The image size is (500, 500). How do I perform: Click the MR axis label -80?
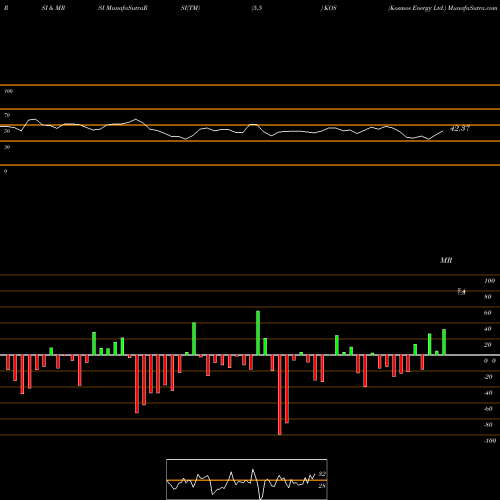[488, 425]
